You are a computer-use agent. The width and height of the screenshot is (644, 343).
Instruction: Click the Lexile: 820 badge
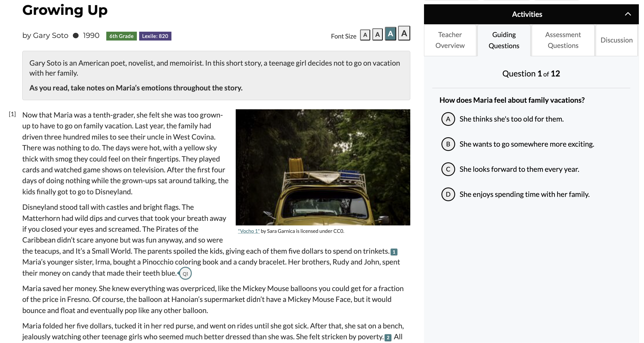[155, 36]
